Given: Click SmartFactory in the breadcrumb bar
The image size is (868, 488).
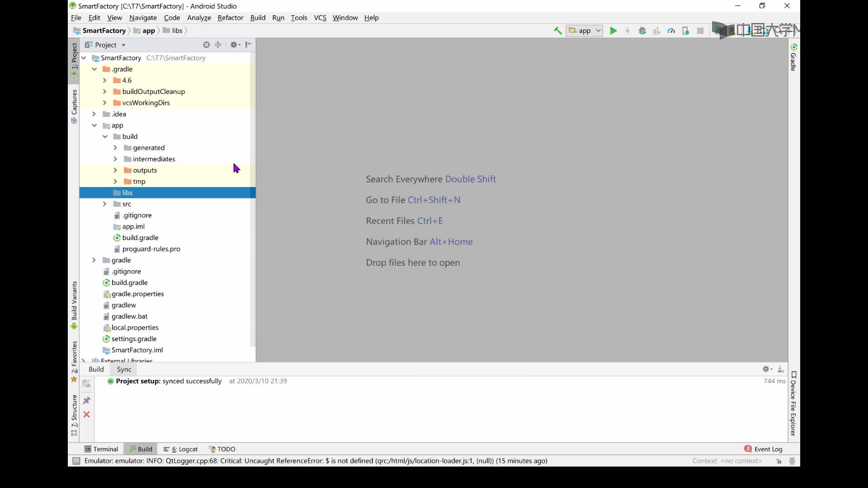Looking at the screenshot, I should tap(100, 31).
